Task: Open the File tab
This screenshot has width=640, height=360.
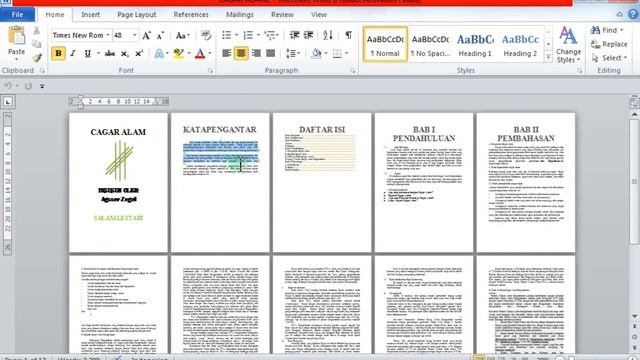Action: [x=17, y=15]
